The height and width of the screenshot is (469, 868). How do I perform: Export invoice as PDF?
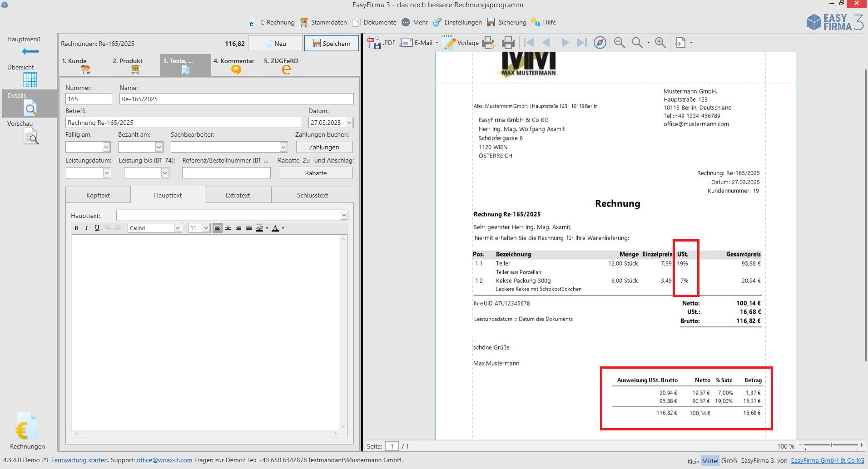pyautogui.click(x=381, y=43)
